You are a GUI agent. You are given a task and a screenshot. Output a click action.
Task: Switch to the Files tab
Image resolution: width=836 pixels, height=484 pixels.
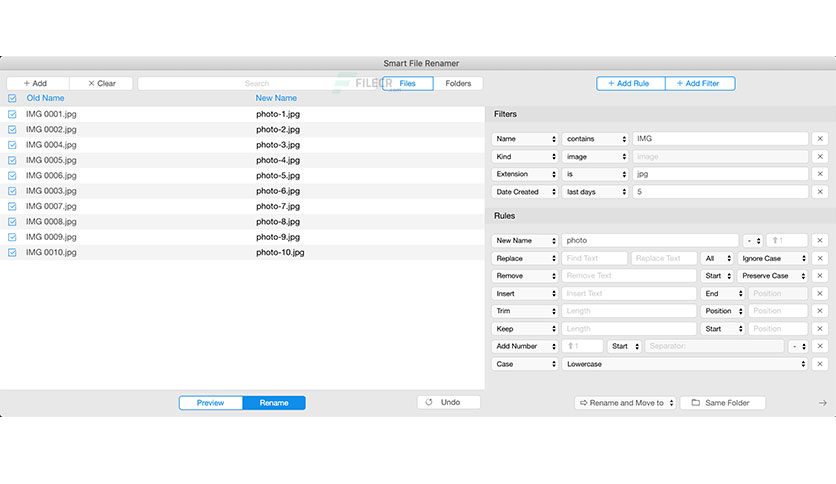coord(407,83)
